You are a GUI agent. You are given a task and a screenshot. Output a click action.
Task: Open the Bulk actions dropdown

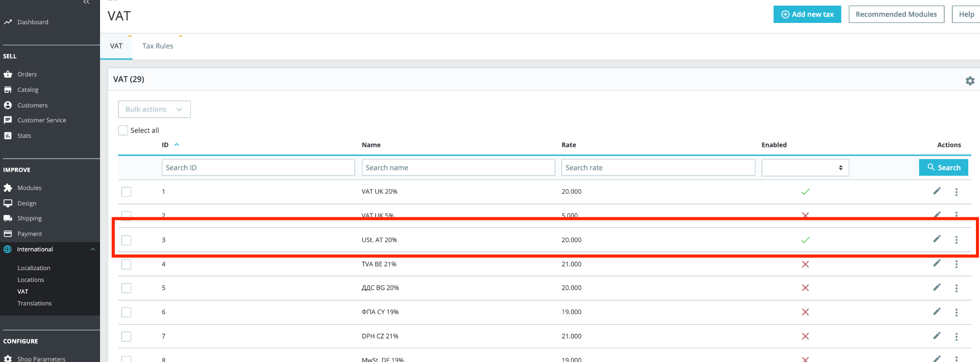(x=154, y=109)
